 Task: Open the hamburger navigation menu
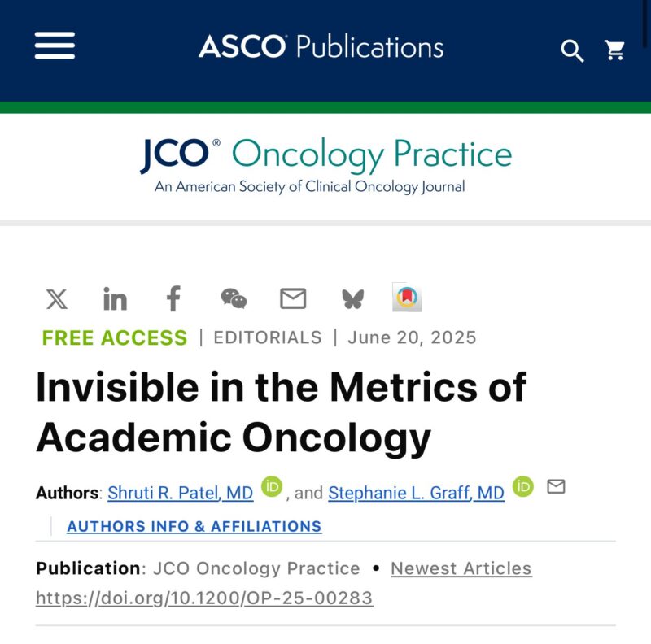(55, 46)
